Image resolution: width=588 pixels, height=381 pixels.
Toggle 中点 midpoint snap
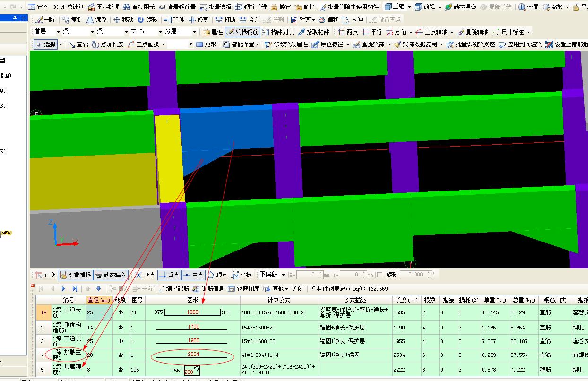coord(193,275)
